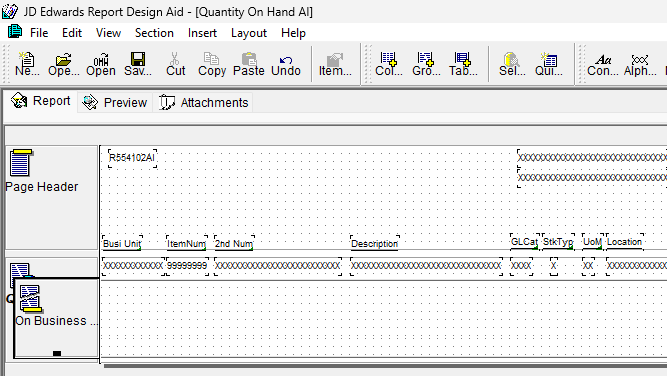Open the Quick Properties Qui... tool
The image size is (667, 376).
pos(549,64)
